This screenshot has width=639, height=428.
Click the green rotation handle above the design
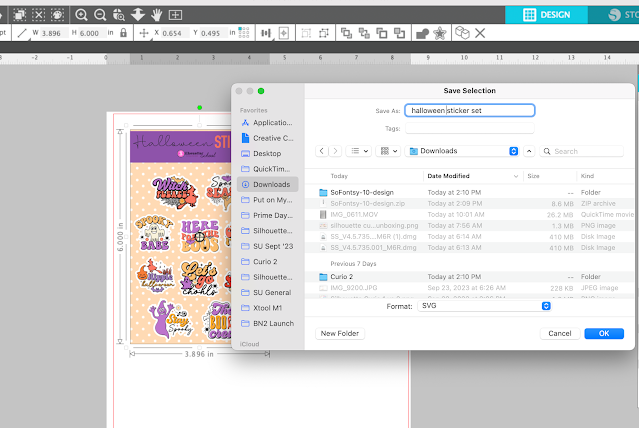coord(199,108)
